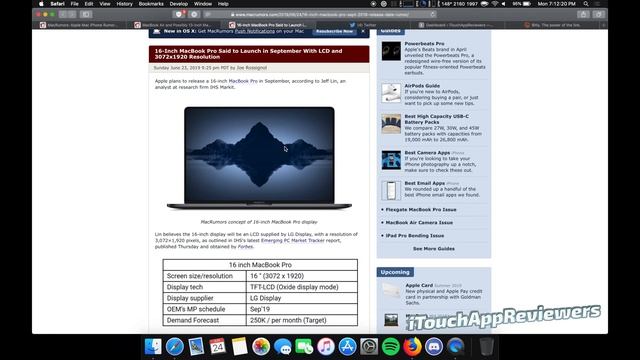Reload the page with refresh icon
Image resolution: width=640 pixels, height=360 pixels.
coord(433,14)
